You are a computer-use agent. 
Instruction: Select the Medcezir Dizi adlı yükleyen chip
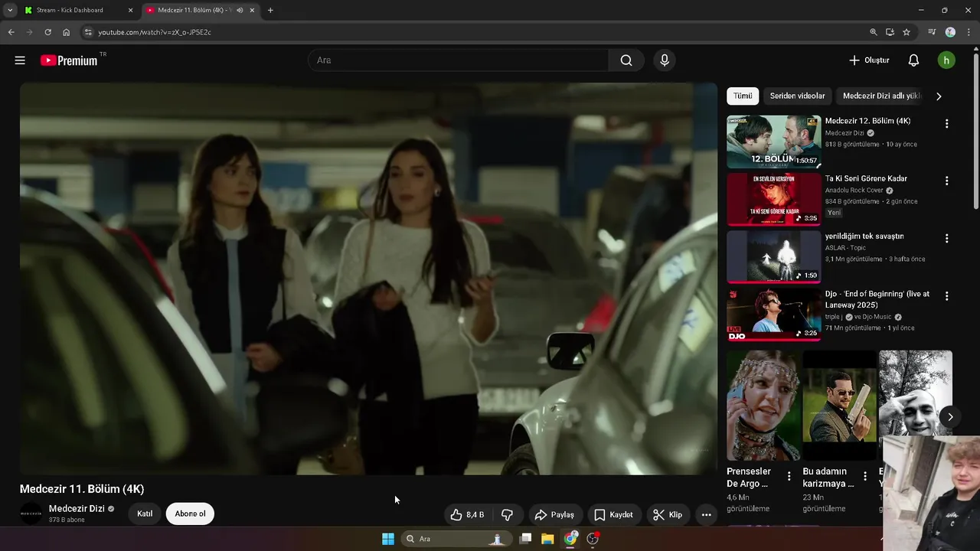pyautogui.click(x=881, y=96)
